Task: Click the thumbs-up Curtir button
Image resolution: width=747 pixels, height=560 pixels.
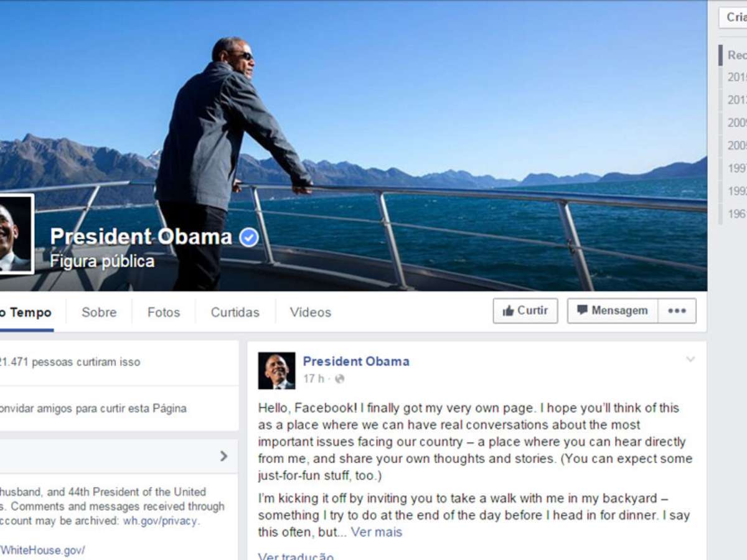Action: 525,310
